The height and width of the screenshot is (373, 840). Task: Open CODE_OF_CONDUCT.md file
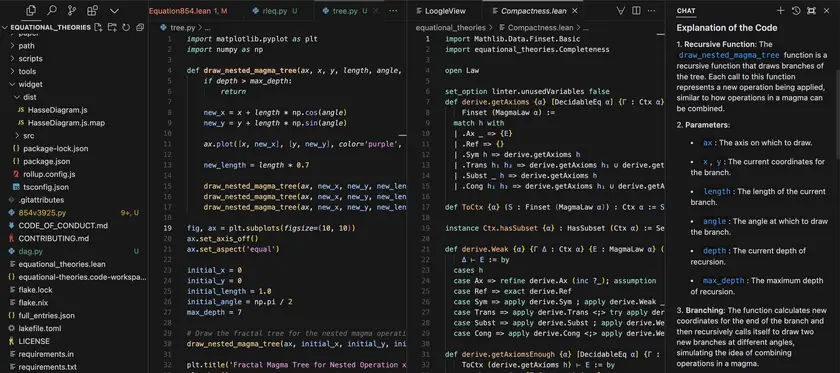coord(74,226)
